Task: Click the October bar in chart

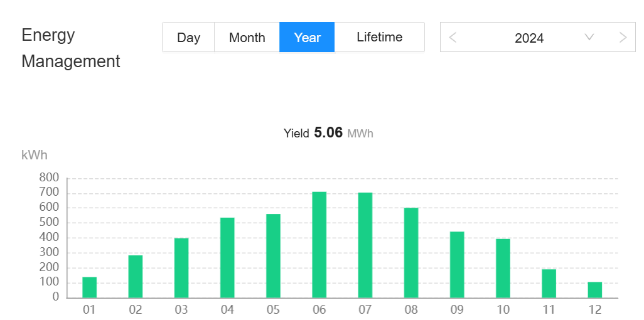Action: tap(503, 269)
